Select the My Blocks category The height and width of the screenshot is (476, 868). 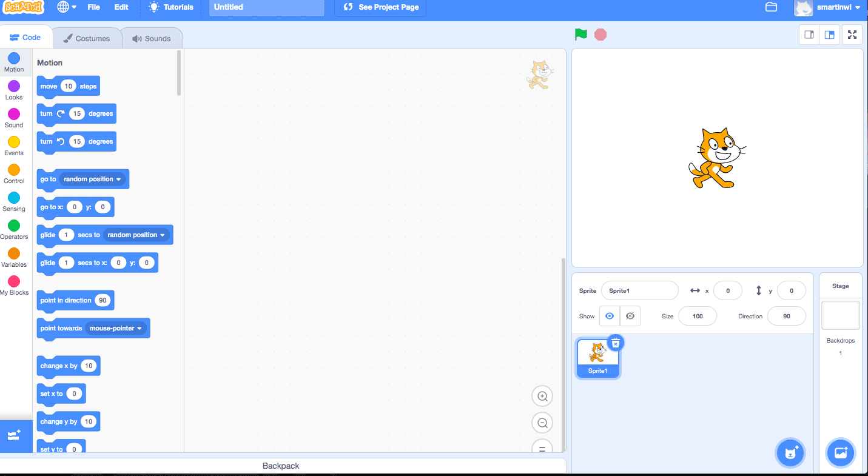click(14, 286)
